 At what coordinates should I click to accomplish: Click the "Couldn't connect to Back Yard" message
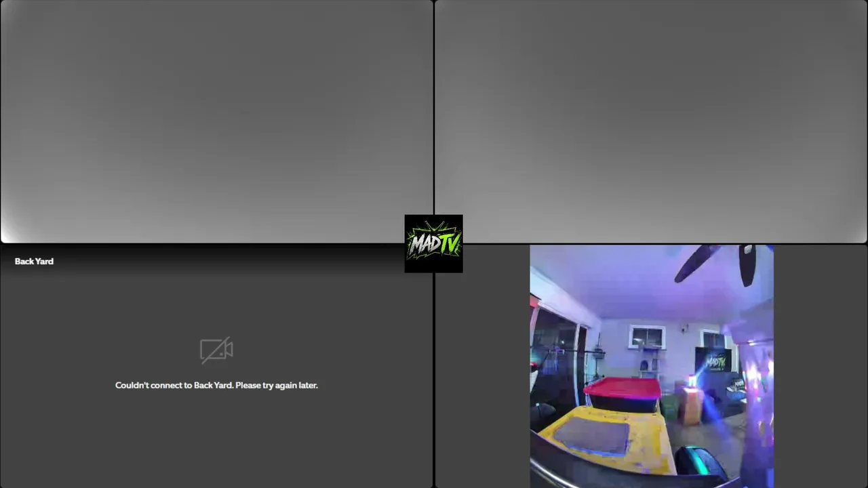pyautogui.click(x=216, y=385)
